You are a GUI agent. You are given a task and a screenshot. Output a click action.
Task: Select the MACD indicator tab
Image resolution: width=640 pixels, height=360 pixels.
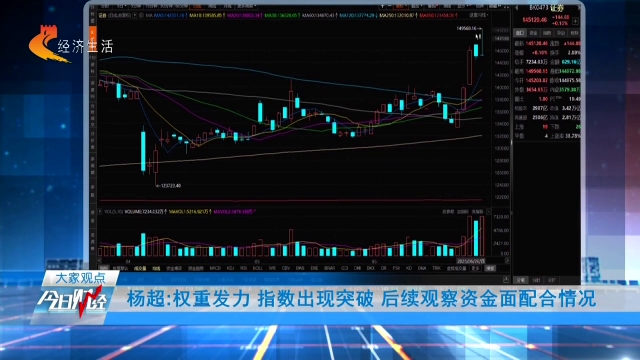215,268
